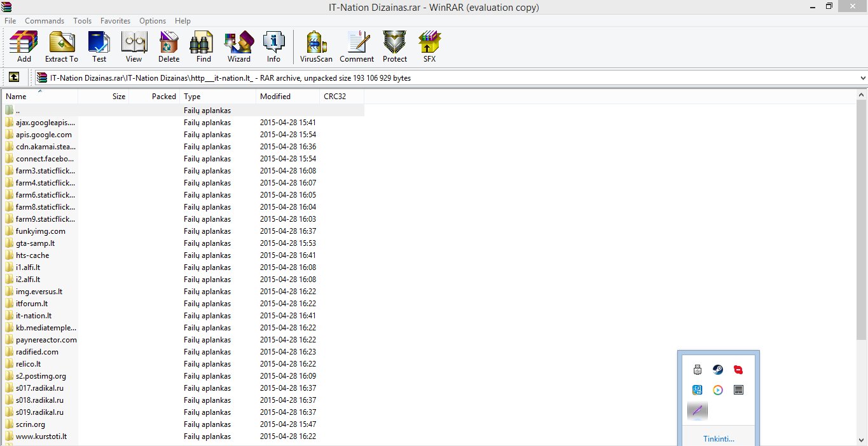Click the folder icon beside gta-samp.lt

click(x=9, y=243)
